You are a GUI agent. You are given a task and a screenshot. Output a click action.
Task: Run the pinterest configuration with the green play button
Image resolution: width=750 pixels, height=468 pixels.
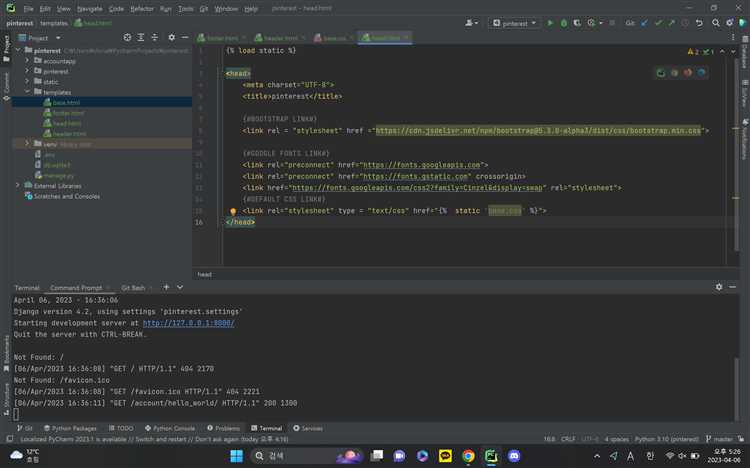(x=550, y=23)
